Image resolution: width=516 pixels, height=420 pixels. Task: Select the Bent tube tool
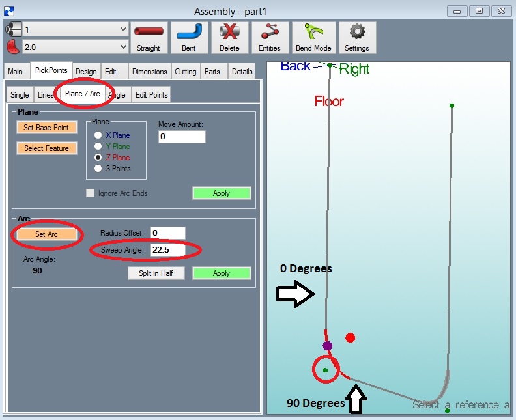pyautogui.click(x=189, y=38)
